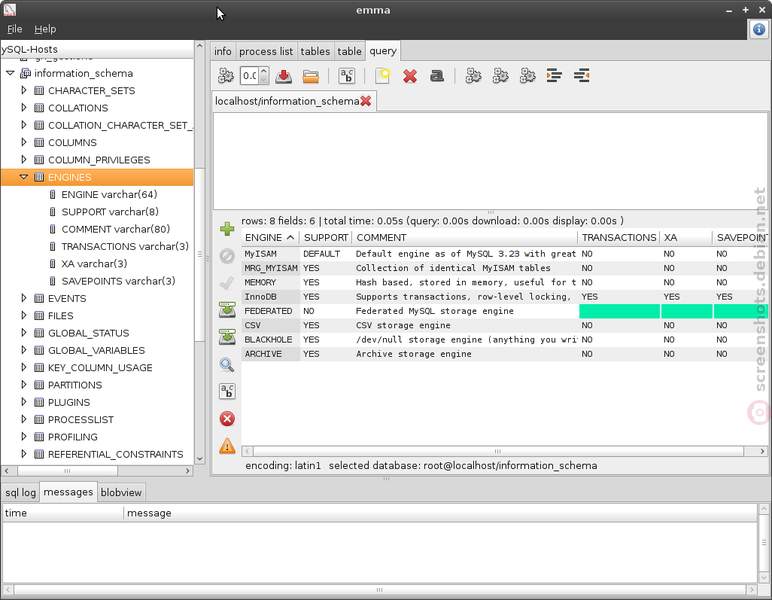772x600 pixels.
Task: Click the gears icon right of font icon
Action: (x=473, y=76)
